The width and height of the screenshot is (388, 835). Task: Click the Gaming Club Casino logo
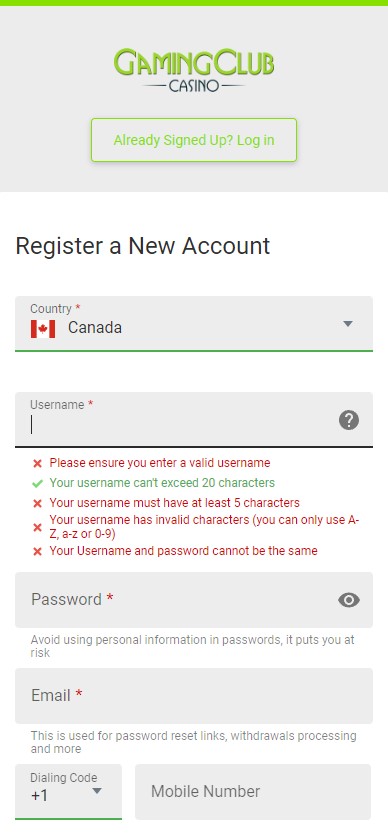[x=194, y=70]
